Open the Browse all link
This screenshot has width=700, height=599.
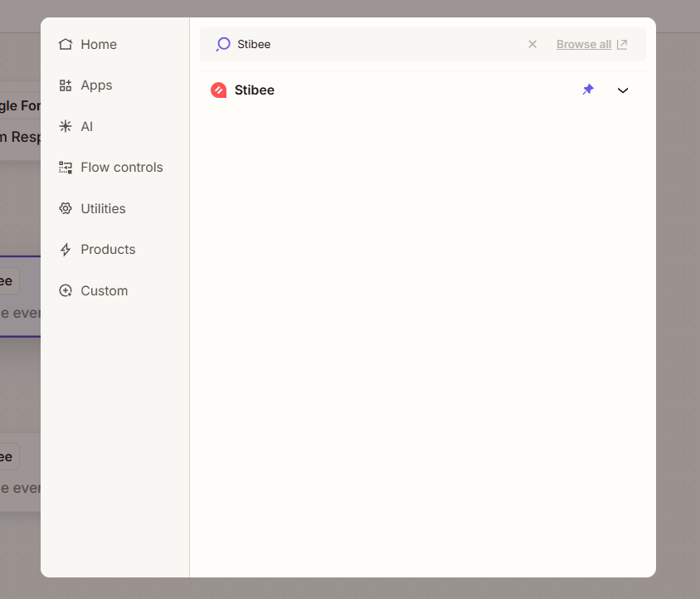(x=584, y=44)
